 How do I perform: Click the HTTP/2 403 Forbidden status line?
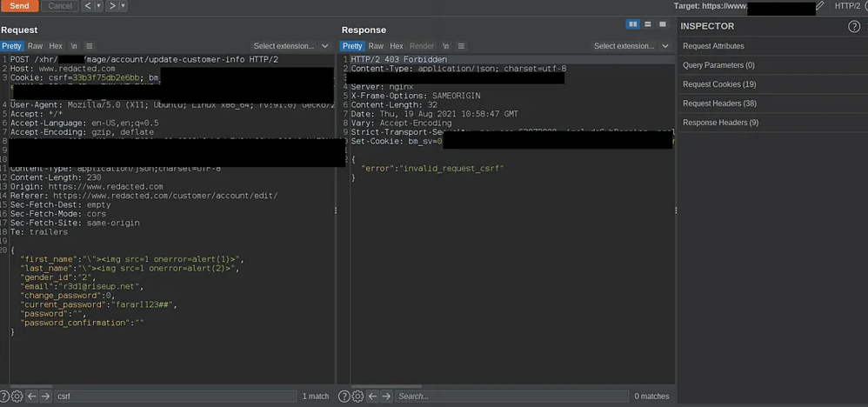point(398,59)
